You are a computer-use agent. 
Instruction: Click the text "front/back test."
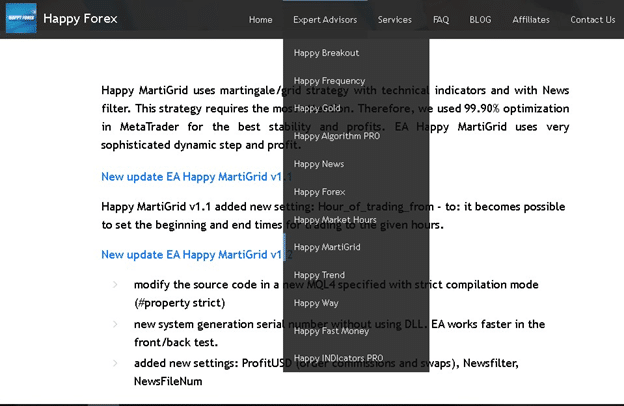coord(176,342)
